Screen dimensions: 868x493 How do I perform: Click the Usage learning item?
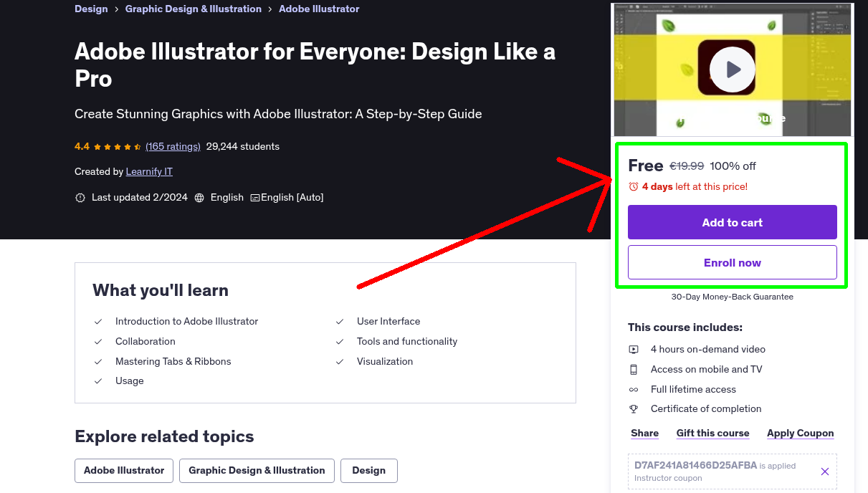pyautogui.click(x=130, y=381)
